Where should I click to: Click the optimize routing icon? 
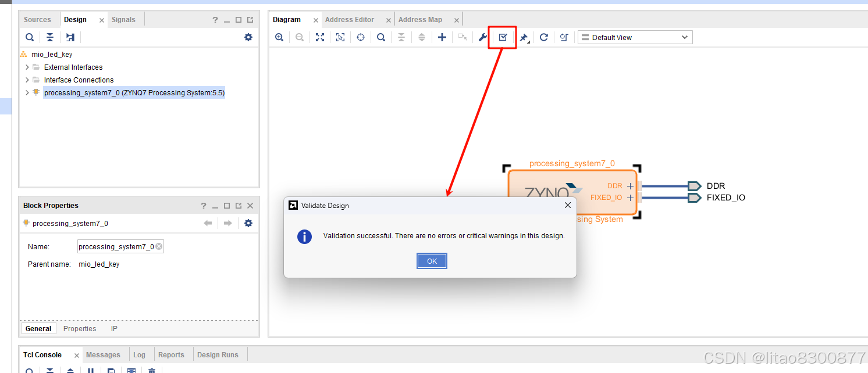click(564, 37)
